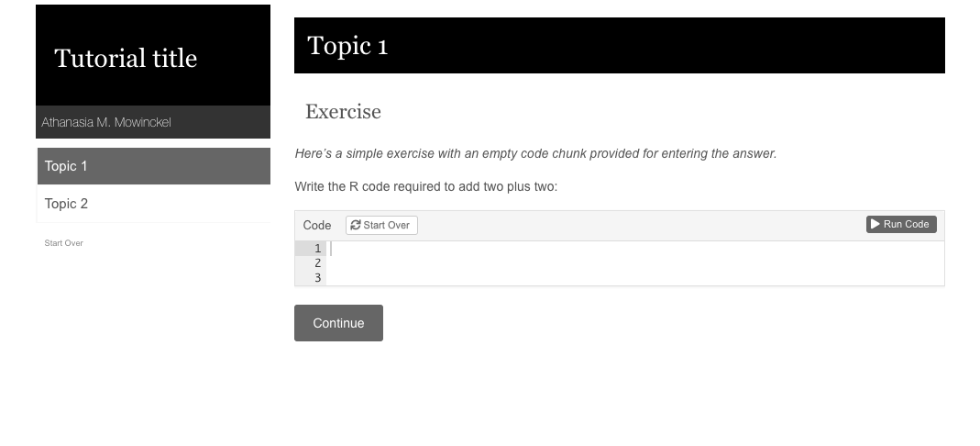Click the small Start Over sidebar link
Viewport: 980px width, 446px height.
click(64, 242)
